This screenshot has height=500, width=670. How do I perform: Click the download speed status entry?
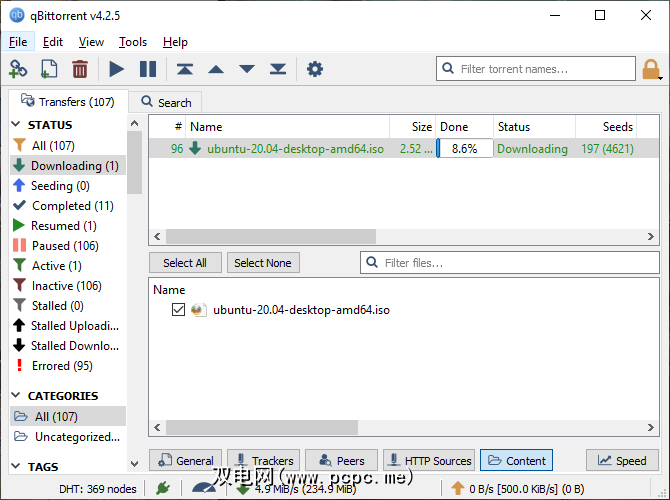coord(296,488)
